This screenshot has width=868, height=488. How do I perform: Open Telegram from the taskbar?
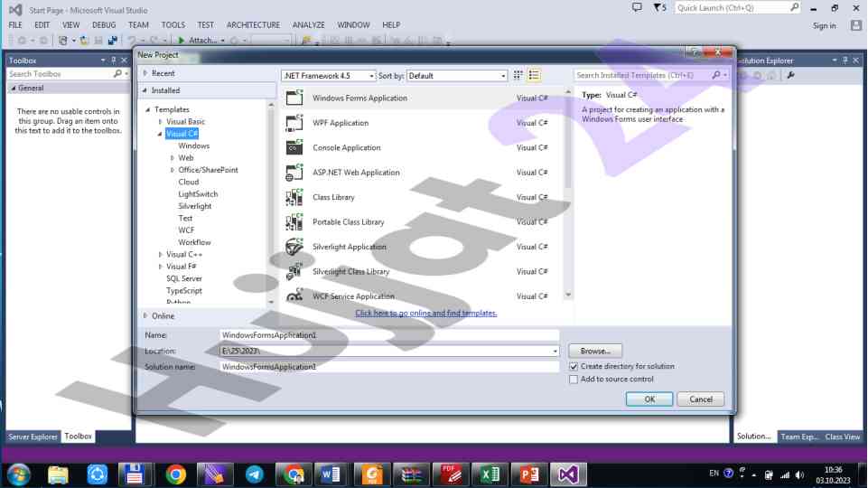[254, 474]
